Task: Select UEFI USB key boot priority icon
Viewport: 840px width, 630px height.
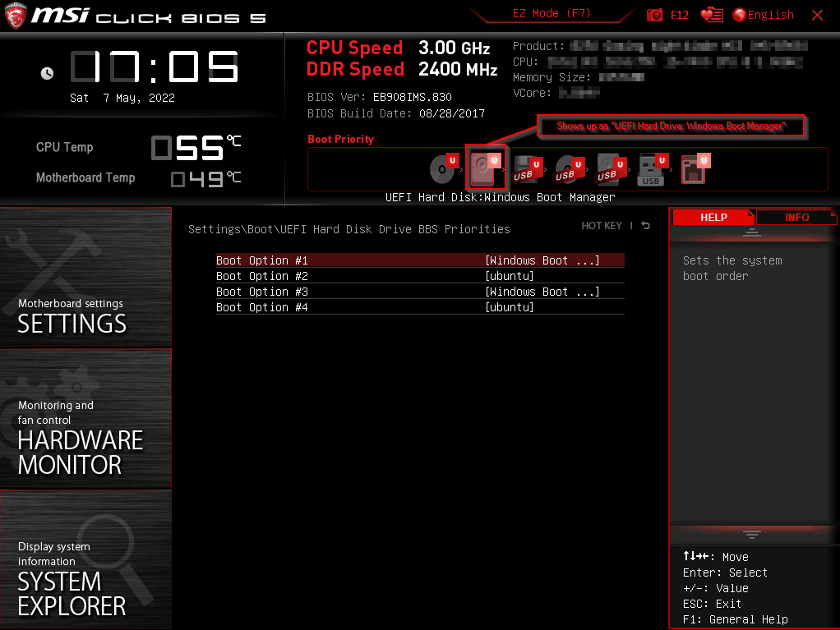Action: (653, 170)
